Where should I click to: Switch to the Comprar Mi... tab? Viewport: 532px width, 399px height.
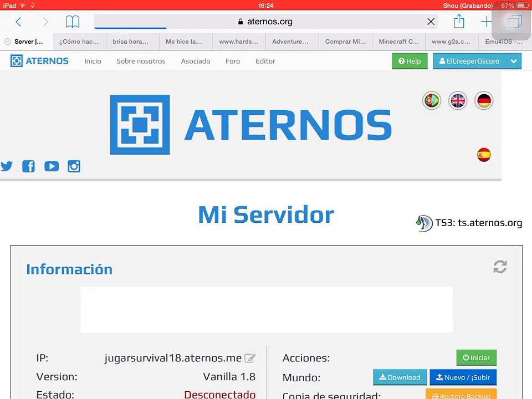click(x=345, y=42)
